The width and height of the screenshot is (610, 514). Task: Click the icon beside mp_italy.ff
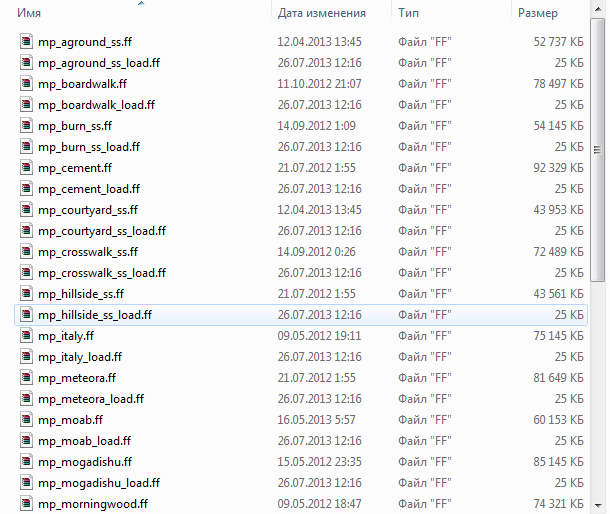point(27,336)
